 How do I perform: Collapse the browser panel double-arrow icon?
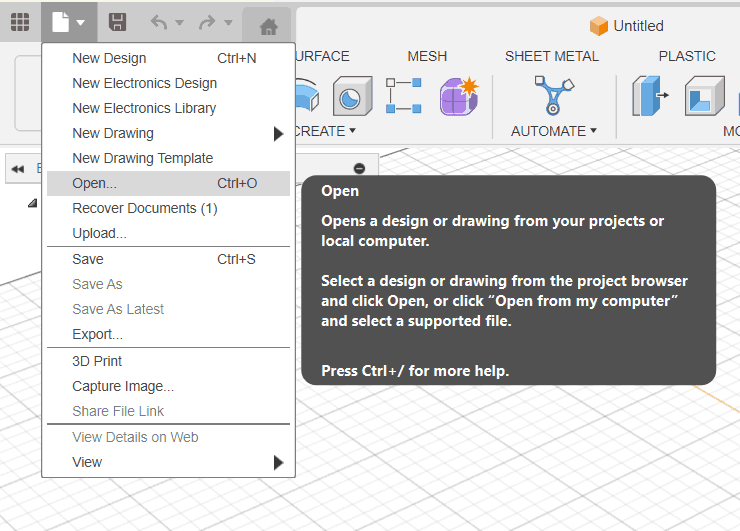18,169
